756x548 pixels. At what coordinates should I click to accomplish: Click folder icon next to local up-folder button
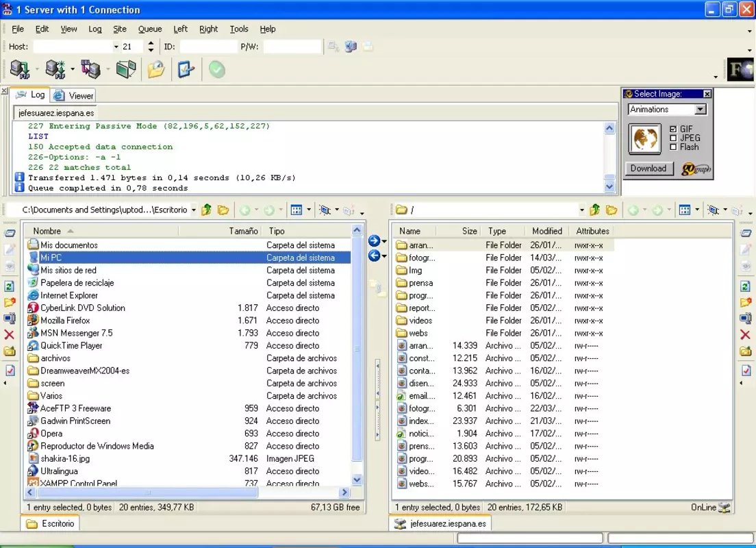[223, 210]
